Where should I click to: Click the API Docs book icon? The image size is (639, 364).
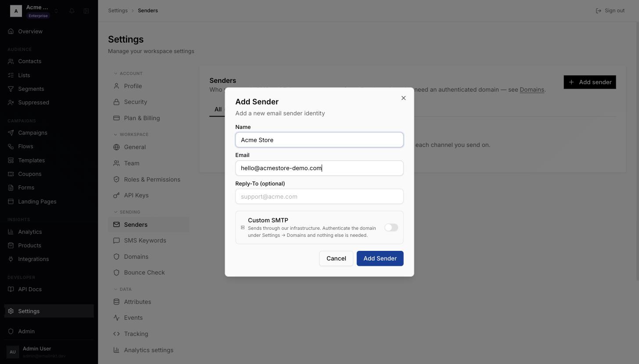tap(11, 289)
